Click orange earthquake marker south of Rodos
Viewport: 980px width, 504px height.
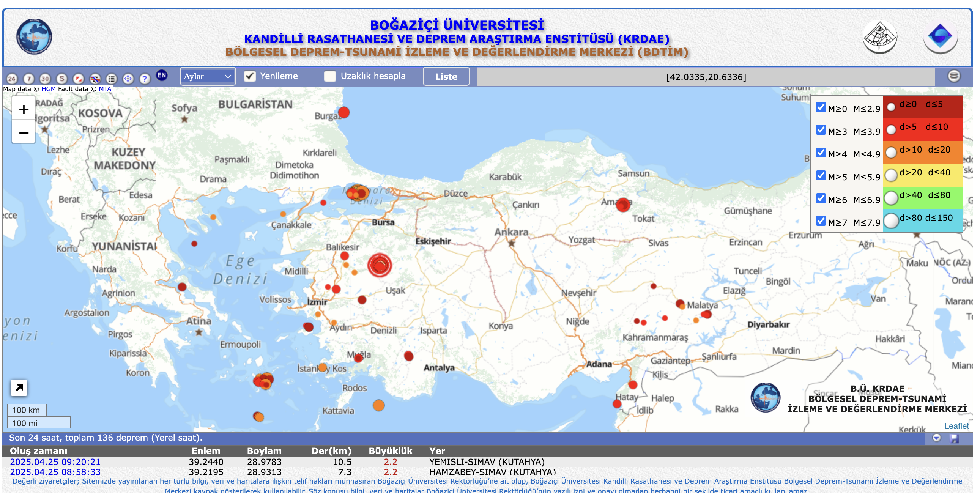coord(378,405)
